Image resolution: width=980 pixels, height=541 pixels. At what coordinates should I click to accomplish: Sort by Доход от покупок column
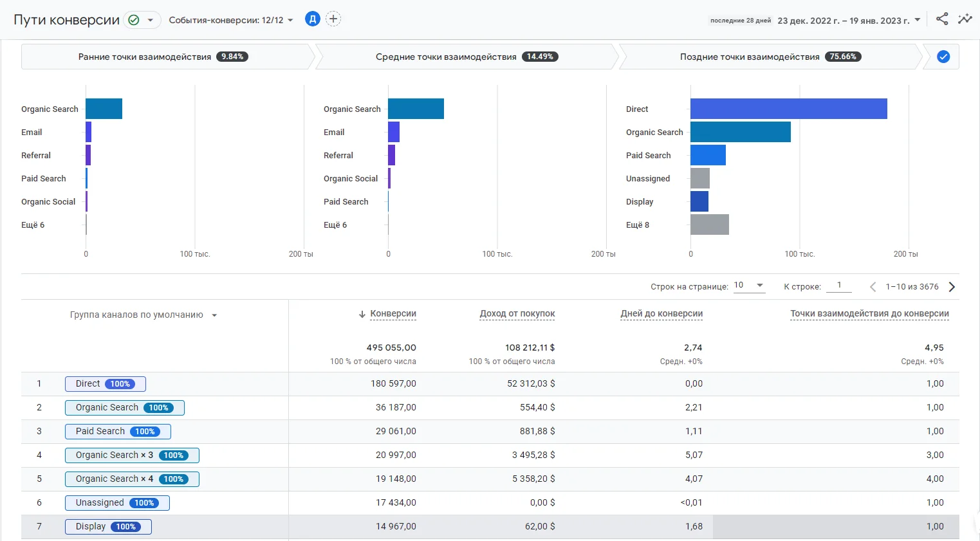[x=517, y=314]
